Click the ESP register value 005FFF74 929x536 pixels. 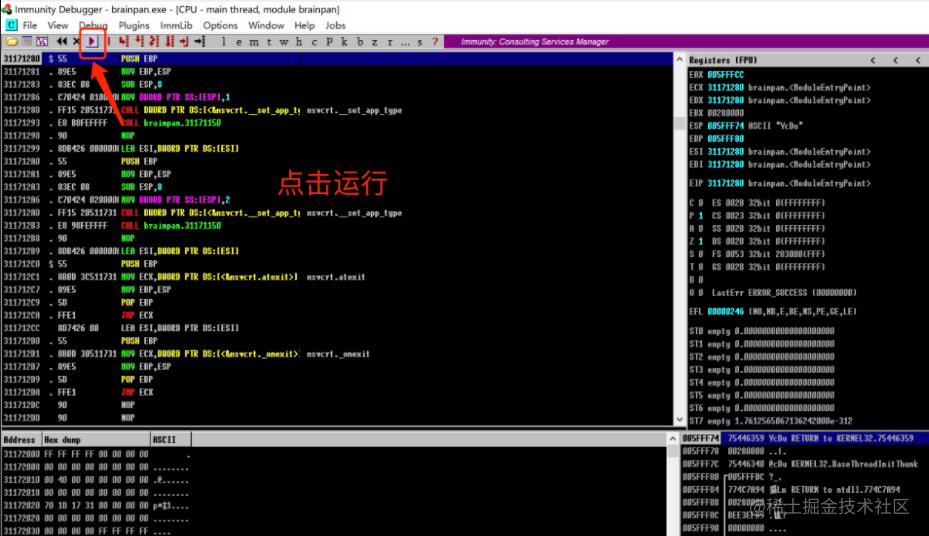point(725,126)
